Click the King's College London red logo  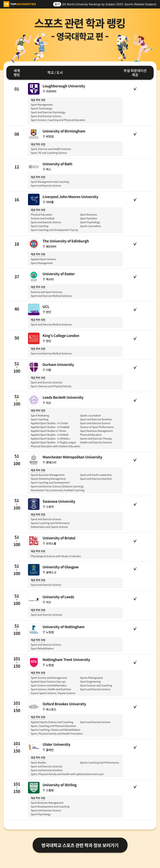click(34, 338)
